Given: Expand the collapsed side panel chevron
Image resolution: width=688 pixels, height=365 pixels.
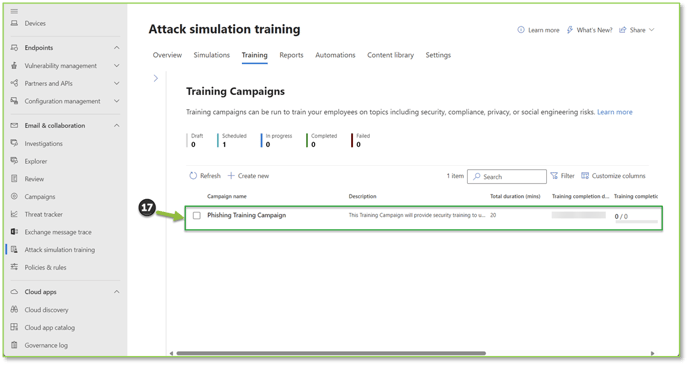Looking at the screenshot, I should tap(156, 78).
